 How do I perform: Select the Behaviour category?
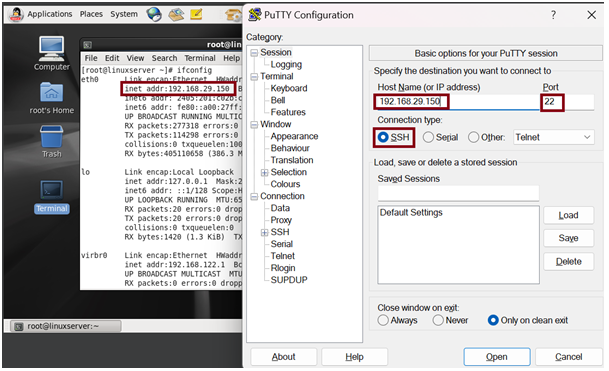coord(290,148)
